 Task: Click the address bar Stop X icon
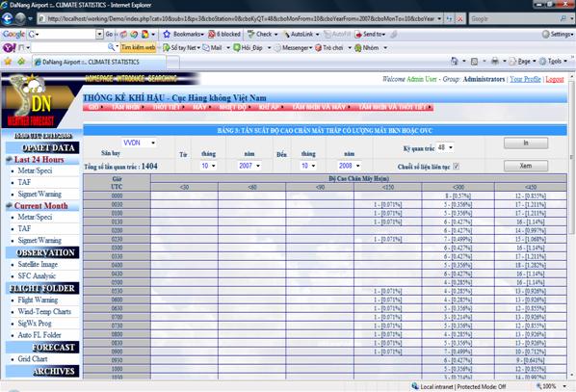(x=459, y=18)
